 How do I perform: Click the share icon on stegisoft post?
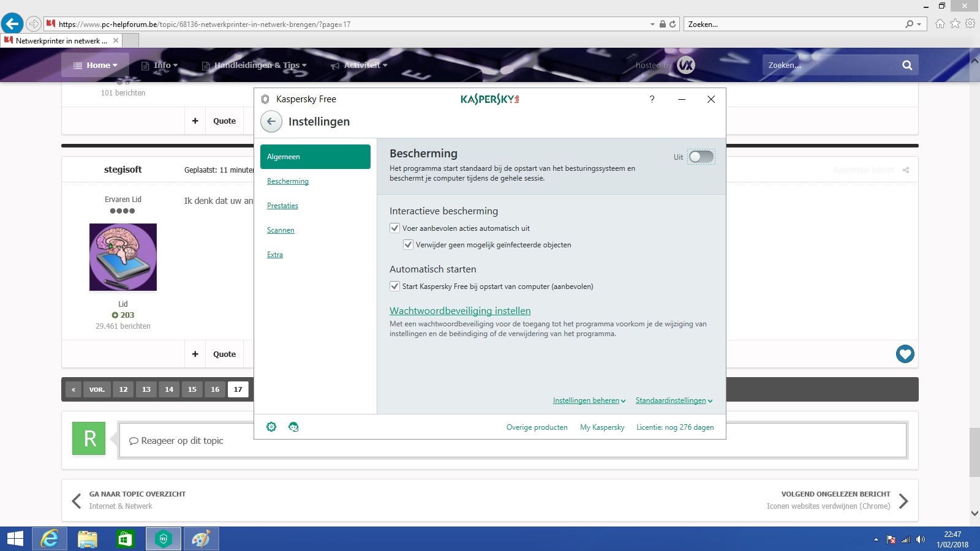point(905,170)
